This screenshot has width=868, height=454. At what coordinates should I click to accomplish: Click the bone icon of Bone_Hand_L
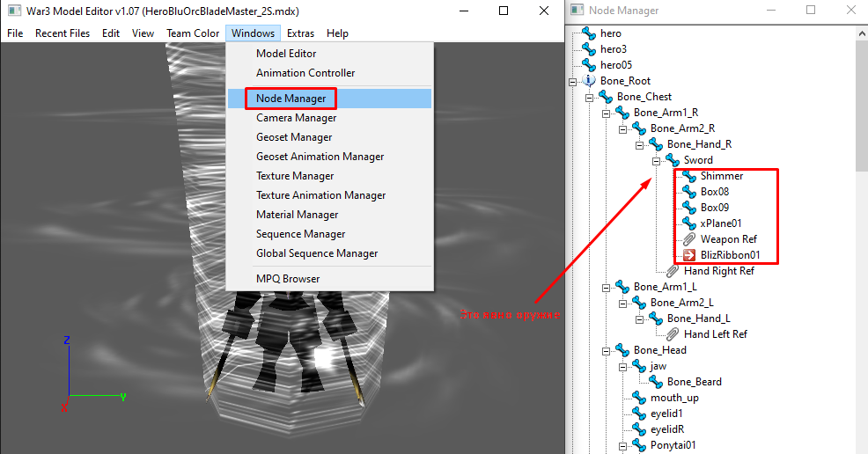click(x=656, y=319)
